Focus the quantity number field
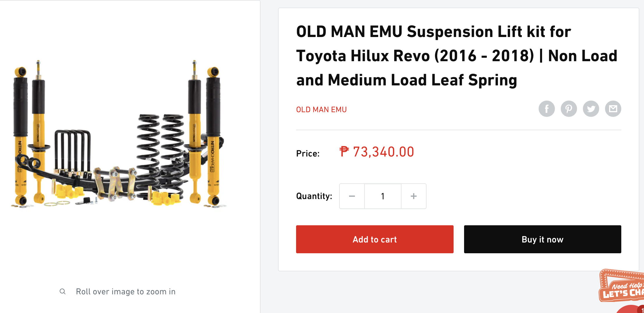The height and width of the screenshot is (313, 644). (383, 196)
